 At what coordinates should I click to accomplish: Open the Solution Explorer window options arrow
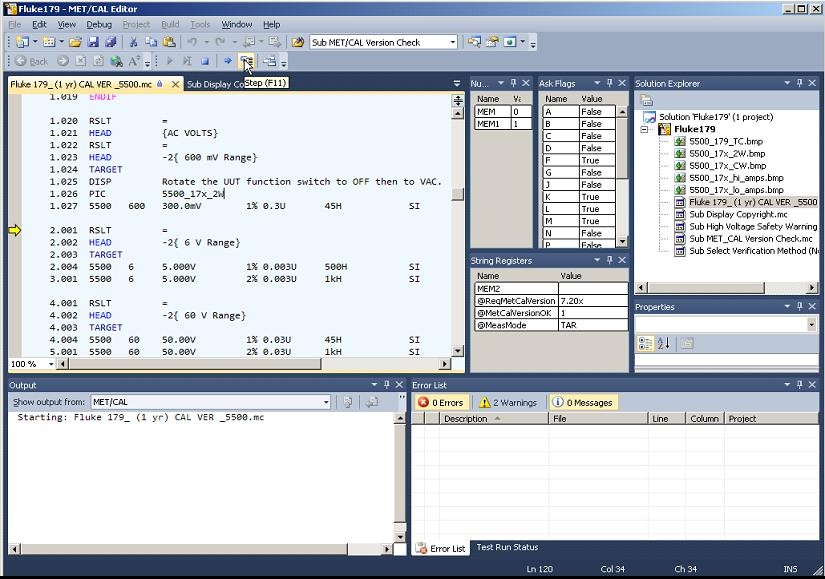(x=787, y=83)
